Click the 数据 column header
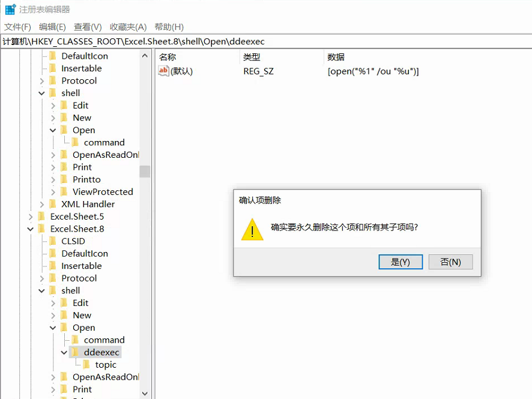This screenshot has width=532, height=399. (336, 57)
